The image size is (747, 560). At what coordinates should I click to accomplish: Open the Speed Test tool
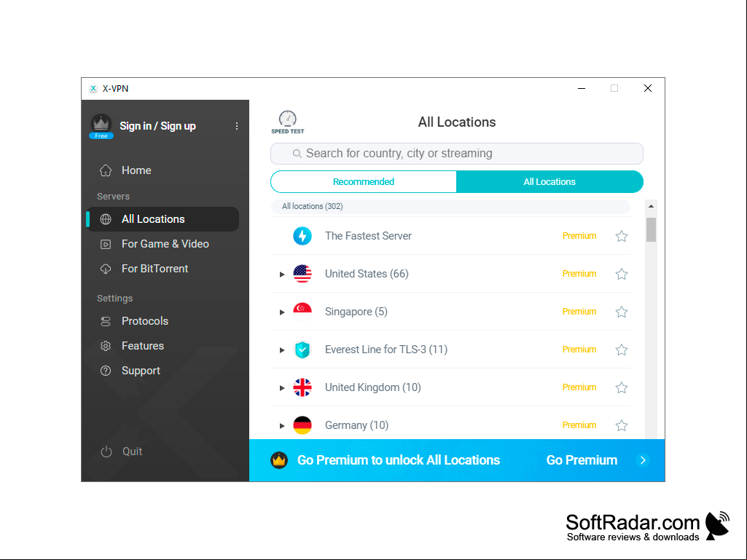pyautogui.click(x=287, y=122)
